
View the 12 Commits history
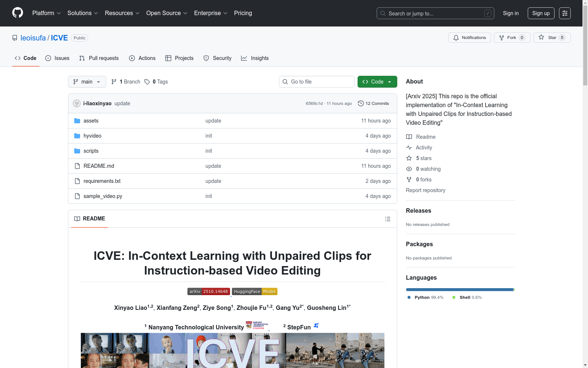coord(373,103)
